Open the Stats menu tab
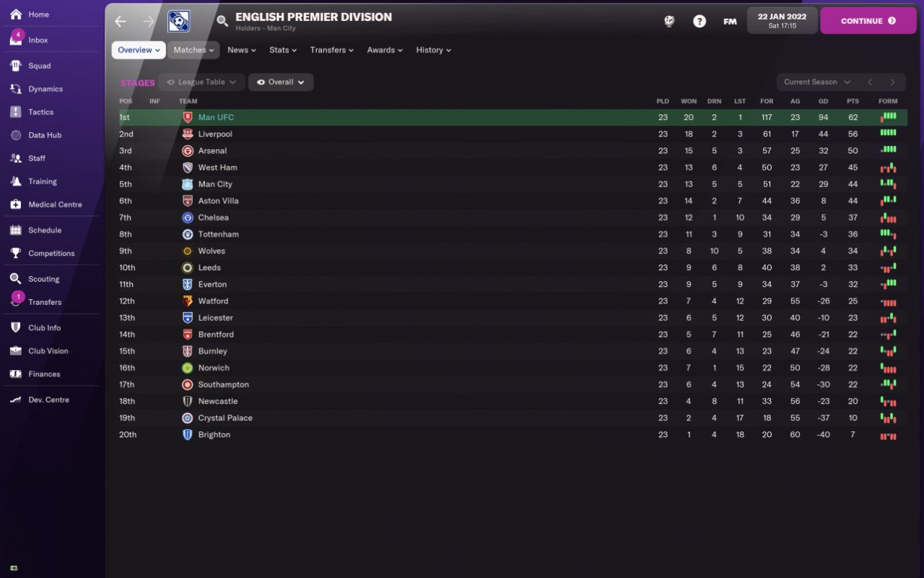 click(x=283, y=50)
